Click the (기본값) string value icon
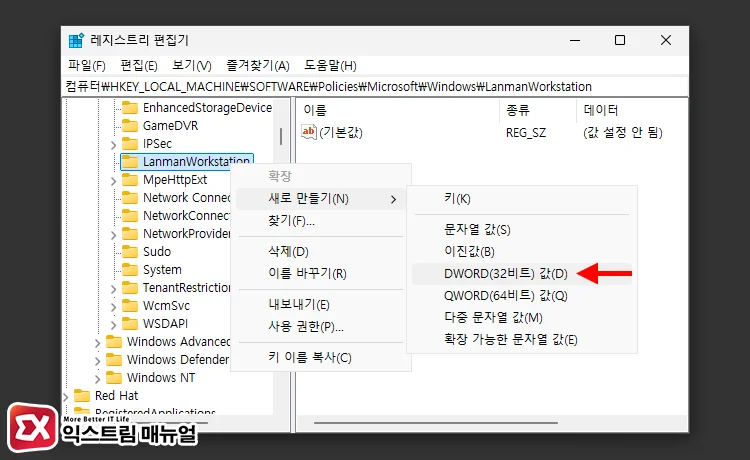 coord(309,132)
